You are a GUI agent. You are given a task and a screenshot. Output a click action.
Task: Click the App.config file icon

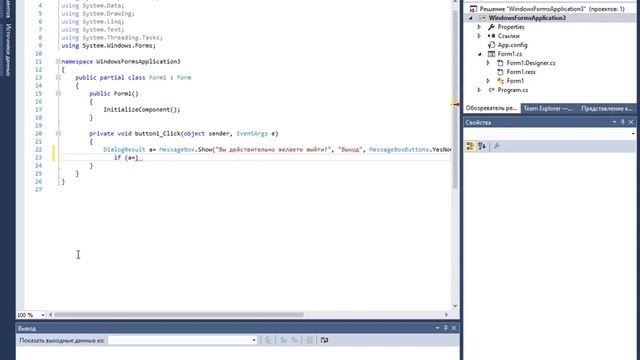(491, 45)
